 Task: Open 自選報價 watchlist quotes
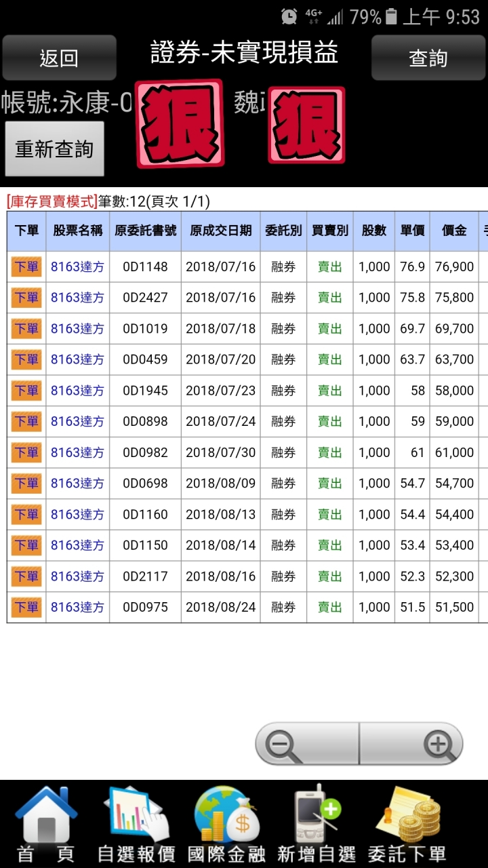point(136,824)
